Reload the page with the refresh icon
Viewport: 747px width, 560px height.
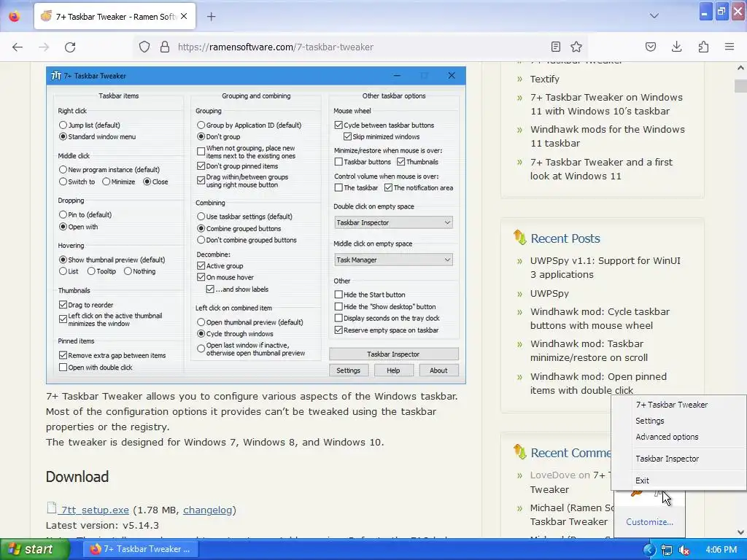point(70,47)
